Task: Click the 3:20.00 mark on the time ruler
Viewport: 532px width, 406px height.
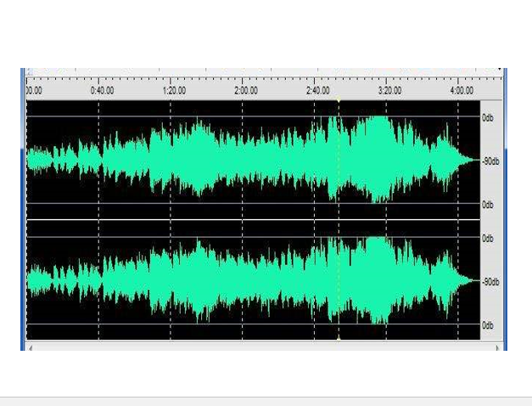Action: (x=389, y=91)
